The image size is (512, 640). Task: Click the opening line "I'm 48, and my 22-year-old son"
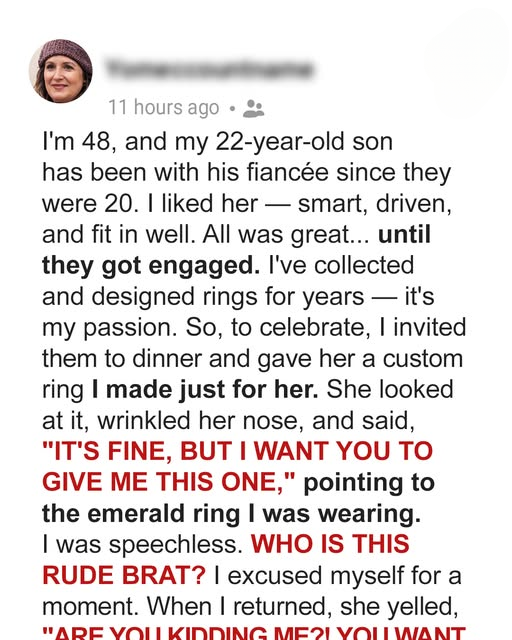tap(218, 142)
